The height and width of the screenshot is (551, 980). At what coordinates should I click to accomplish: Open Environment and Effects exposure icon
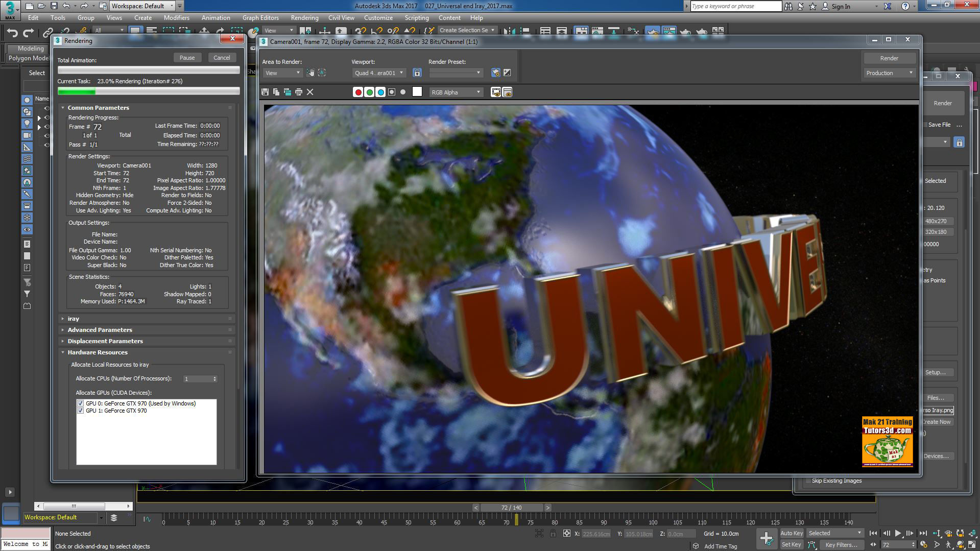(507, 73)
